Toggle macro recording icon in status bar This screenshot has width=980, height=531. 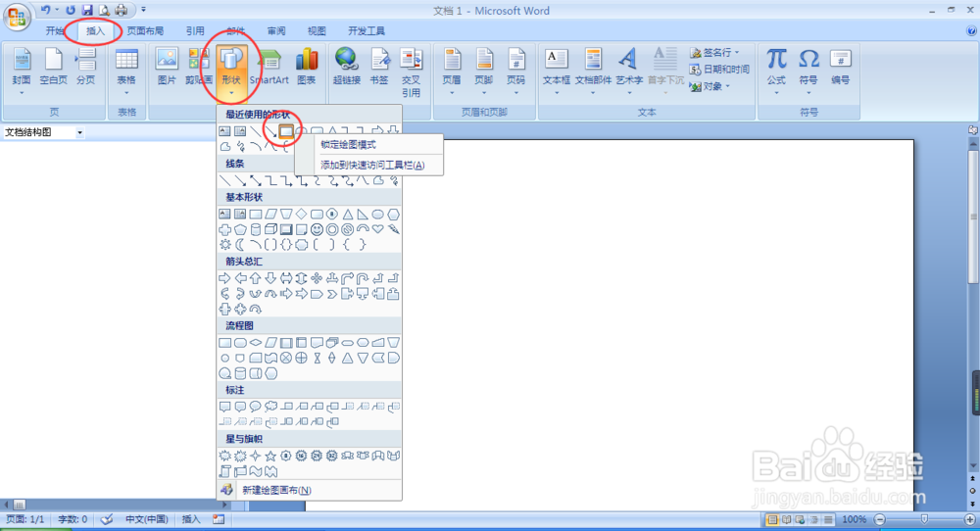click(219, 519)
